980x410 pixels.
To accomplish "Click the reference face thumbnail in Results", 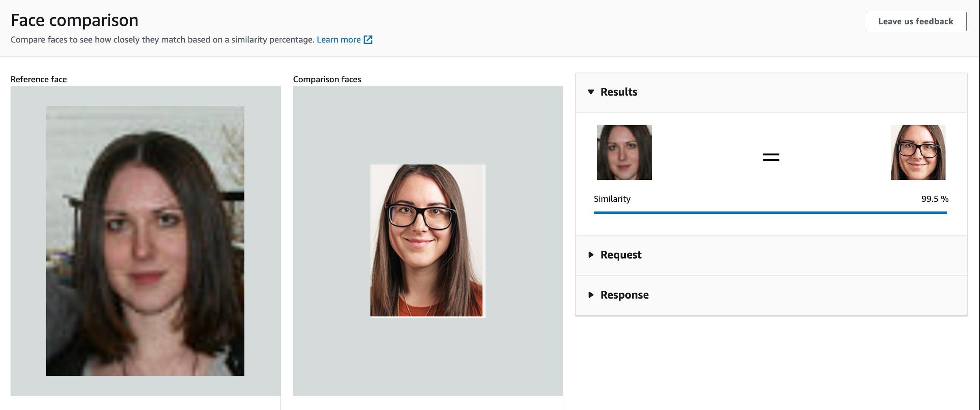I will pos(624,152).
